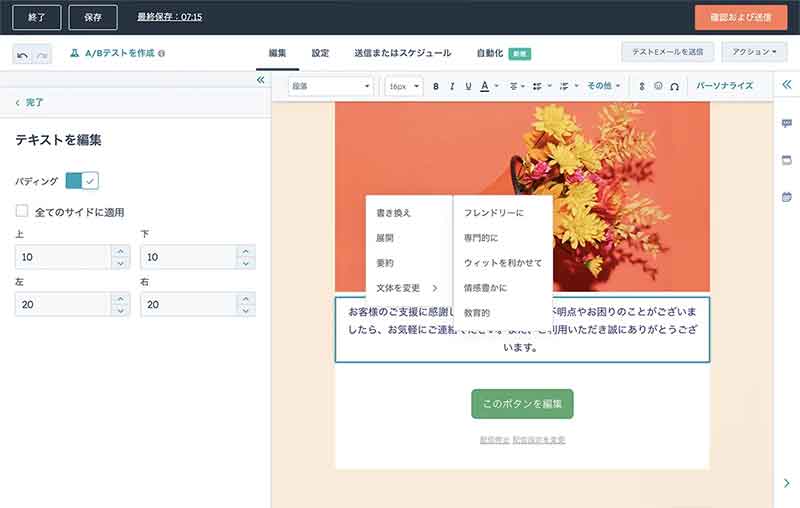The height and width of the screenshot is (508, 800).
Task: Open the paragraph style dropdown
Action: click(x=331, y=86)
